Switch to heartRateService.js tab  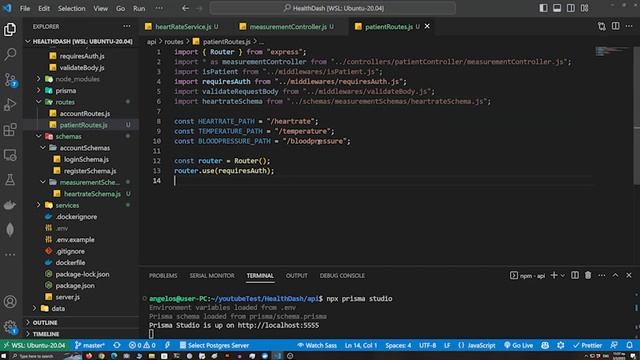point(182,27)
